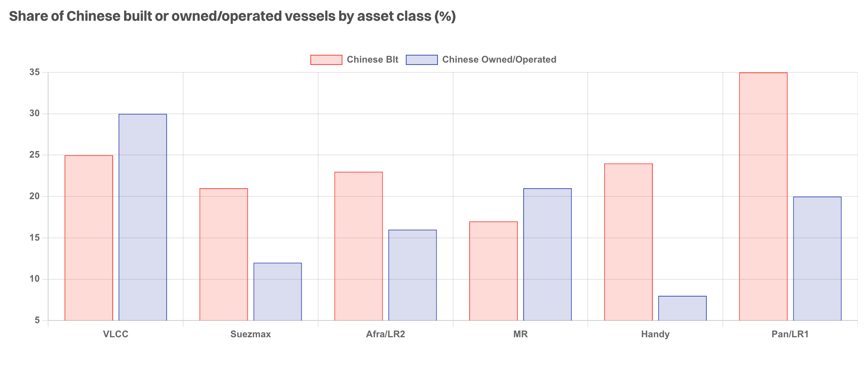Select the Afra/LR2 Chinese Blt bar
Image resolution: width=868 pixels, height=367 pixels.
click(358, 246)
